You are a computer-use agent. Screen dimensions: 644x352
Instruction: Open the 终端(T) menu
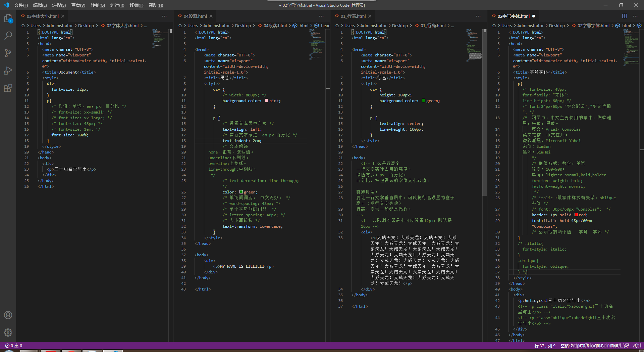(137, 5)
